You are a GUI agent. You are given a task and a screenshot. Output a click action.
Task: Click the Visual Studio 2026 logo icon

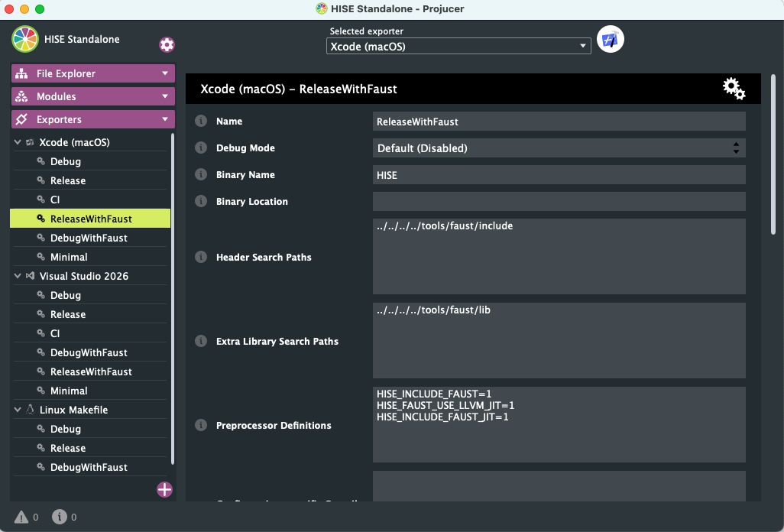point(30,276)
